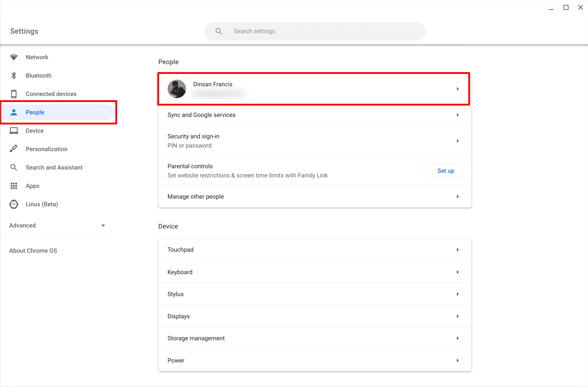
Task: Select People in the sidebar menu
Action: point(35,112)
